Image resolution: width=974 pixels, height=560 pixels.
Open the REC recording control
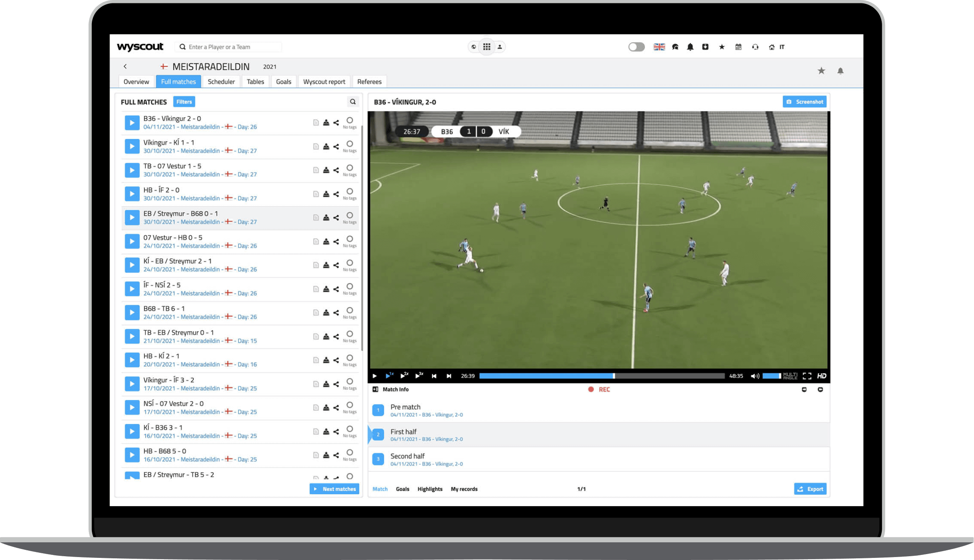coord(599,389)
